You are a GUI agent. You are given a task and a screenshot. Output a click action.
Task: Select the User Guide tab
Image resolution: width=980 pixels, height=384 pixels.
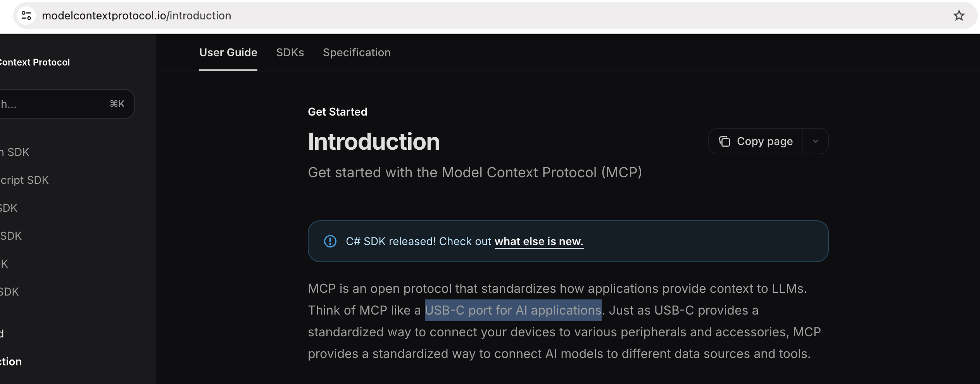[228, 52]
